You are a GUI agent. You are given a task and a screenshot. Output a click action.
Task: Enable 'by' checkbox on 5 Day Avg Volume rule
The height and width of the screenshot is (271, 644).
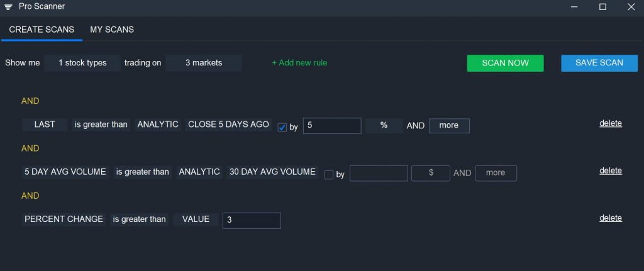tap(329, 175)
